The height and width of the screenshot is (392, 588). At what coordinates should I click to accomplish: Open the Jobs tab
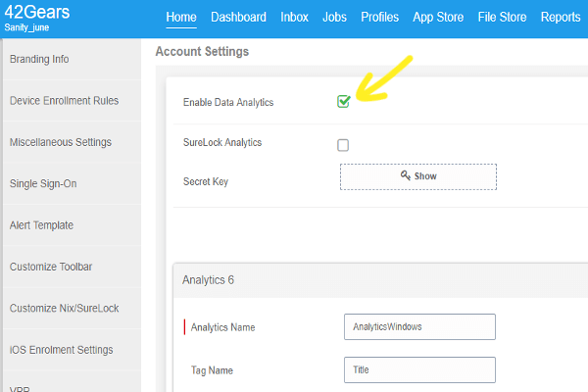[334, 18]
